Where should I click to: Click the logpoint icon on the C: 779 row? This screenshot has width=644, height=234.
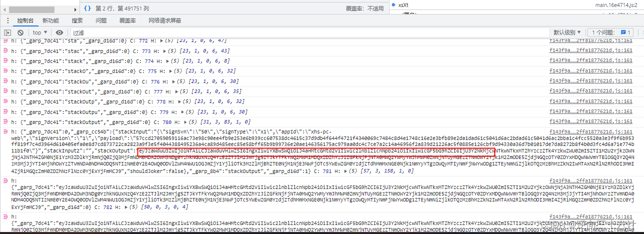(x=5, y=111)
